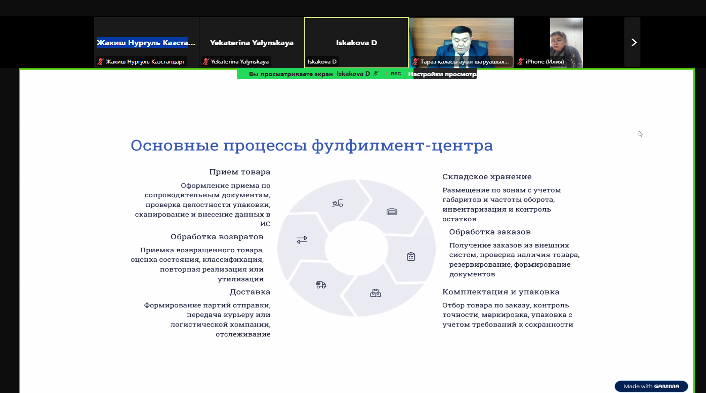Click the mic icon beside Iskakova D in green bar
Screen dimensions: 706x393
(376, 73)
